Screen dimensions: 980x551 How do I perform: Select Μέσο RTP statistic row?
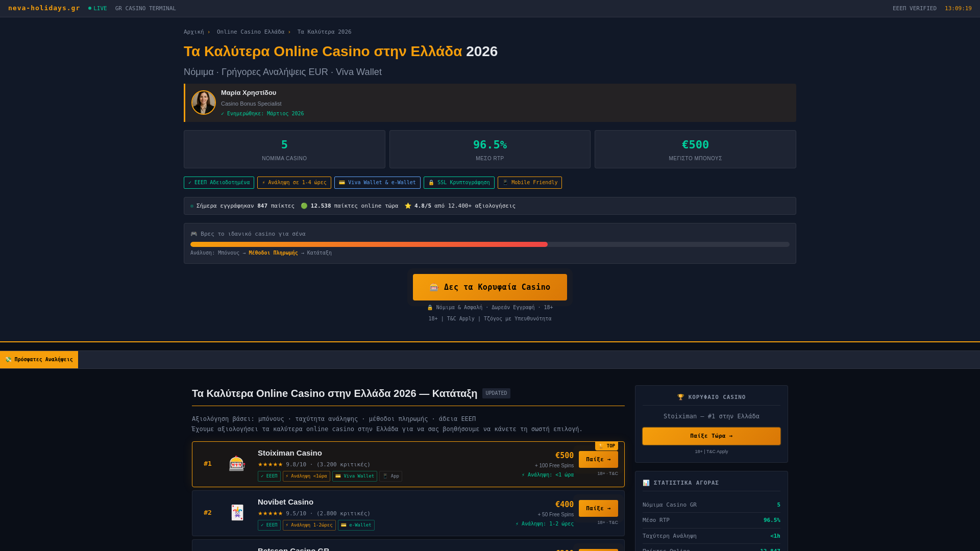pyautogui.click(x=712, y=520)
